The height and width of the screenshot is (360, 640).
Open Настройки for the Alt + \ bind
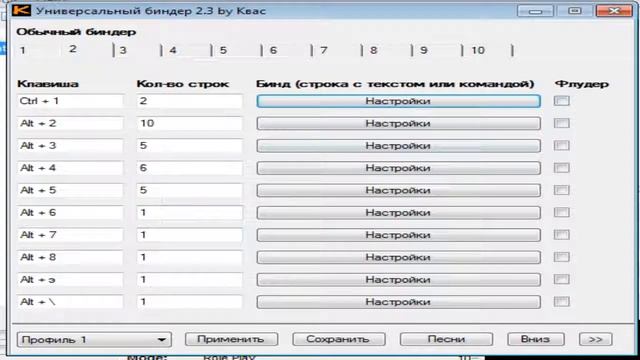398,302
